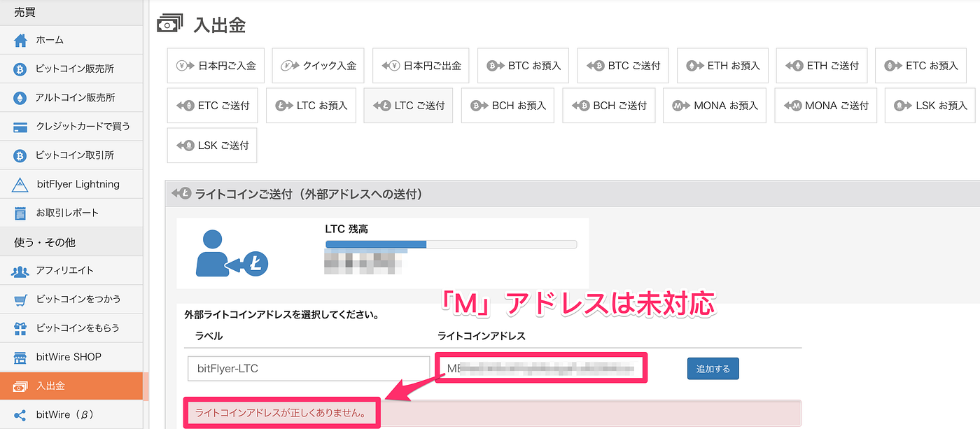Image resolution: width=980 pixels, height=429 pixels.
Task: Click the home icon beside ホーム
Action: 20,40
